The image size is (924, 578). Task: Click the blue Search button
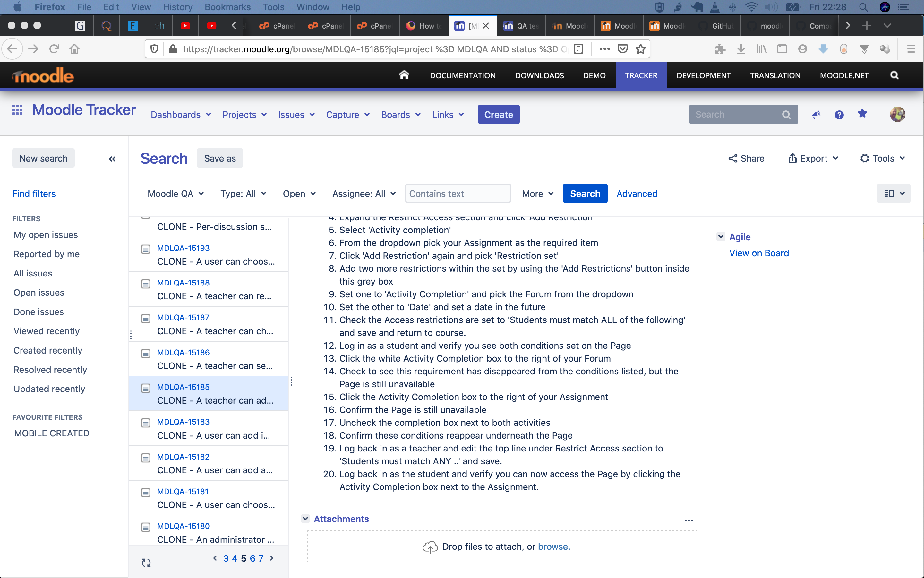point(585,193)
